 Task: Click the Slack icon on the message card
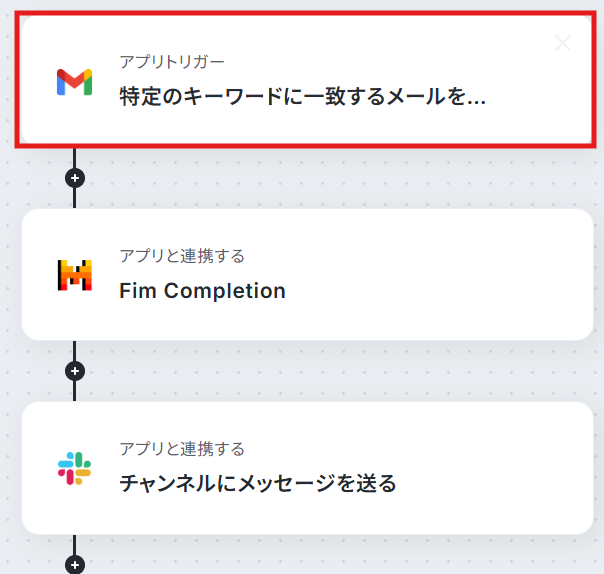tap(74, 468)
